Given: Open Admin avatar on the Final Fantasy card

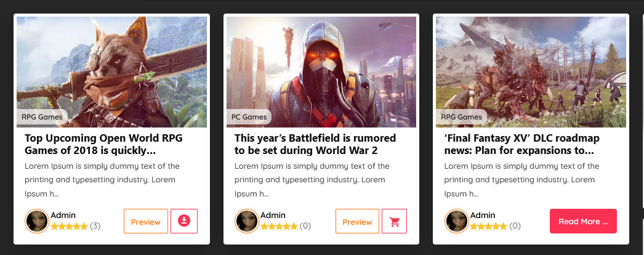Looking at the screenshot, I should (457, 221).
